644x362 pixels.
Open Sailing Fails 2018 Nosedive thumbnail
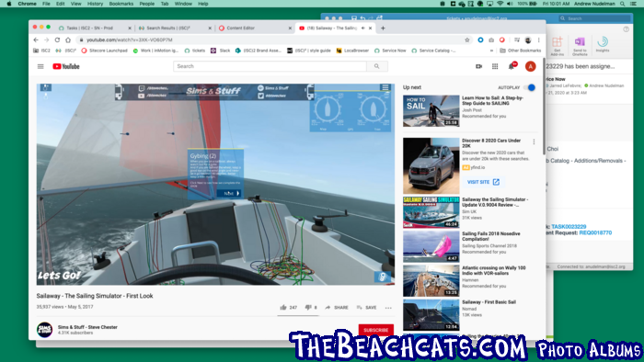[x=431, y=246]
